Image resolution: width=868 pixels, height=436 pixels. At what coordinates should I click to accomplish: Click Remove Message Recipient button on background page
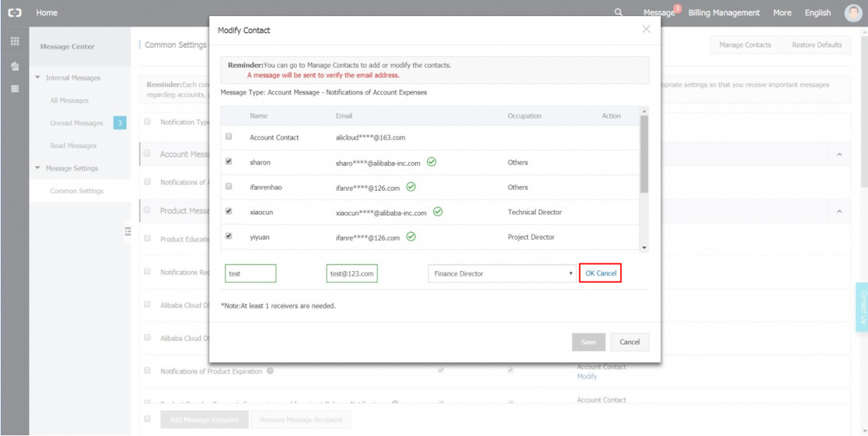tap(301, 419)
